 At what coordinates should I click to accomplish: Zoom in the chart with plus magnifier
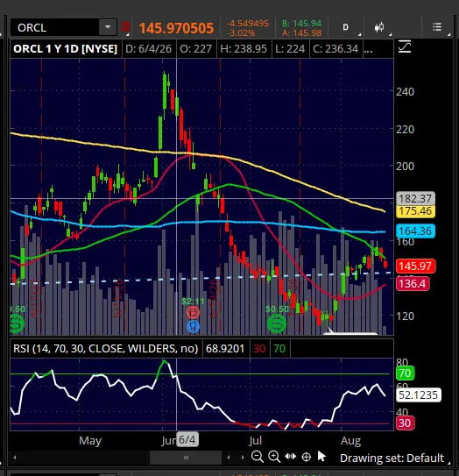274,457
